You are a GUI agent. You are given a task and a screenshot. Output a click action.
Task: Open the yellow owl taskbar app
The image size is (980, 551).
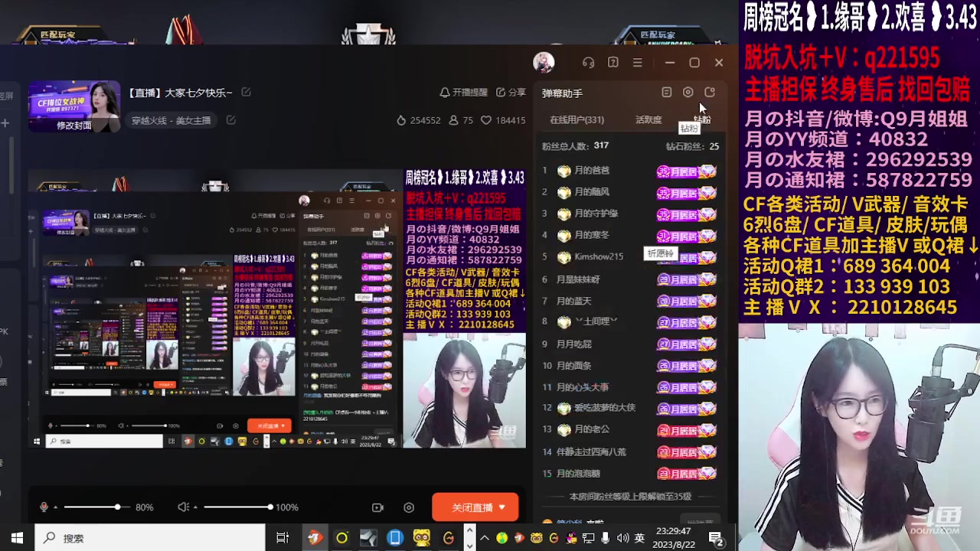coord(422,538)
